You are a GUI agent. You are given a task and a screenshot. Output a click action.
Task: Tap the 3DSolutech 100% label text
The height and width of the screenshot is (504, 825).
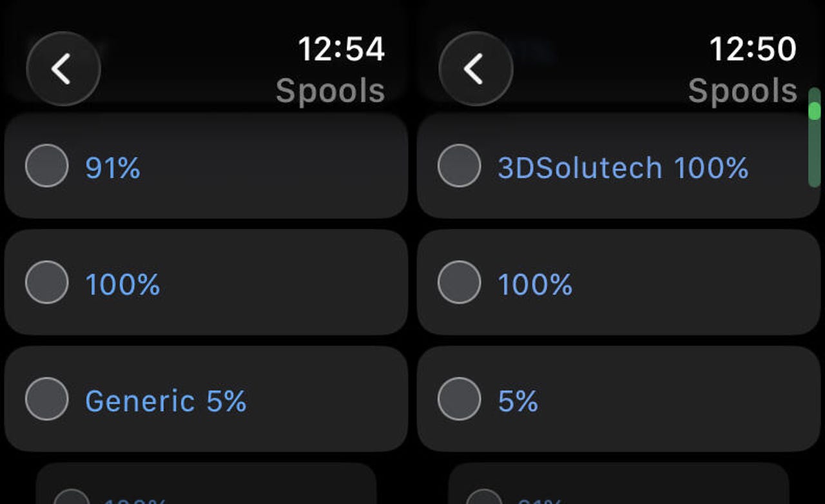[623, 168]
